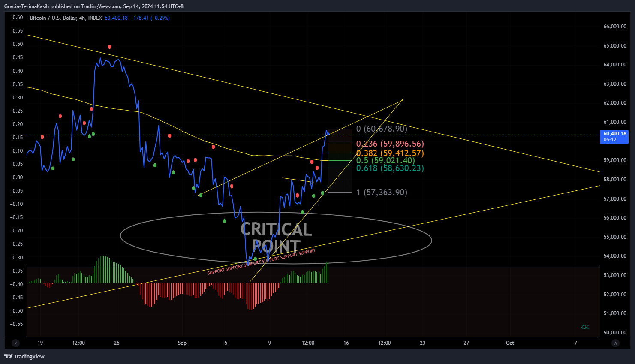Click the 27 date label on time axis
Image resolution: width=635 pixels, height=364 pixels.
tap(466, 343)
